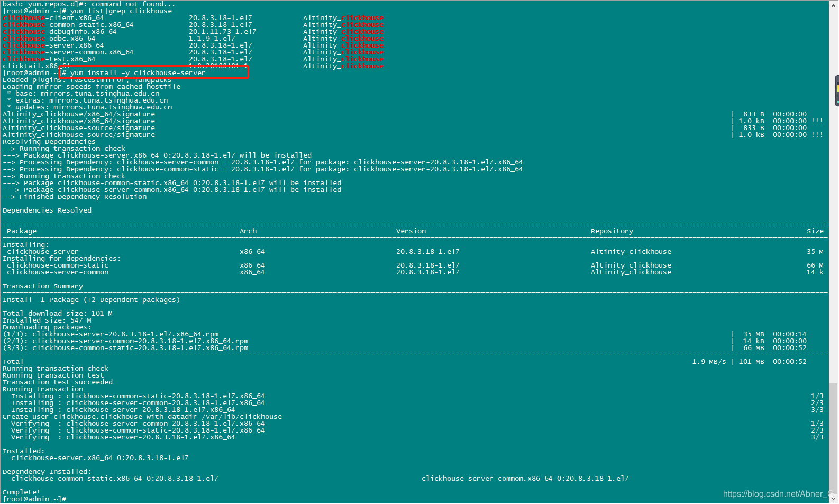Click '(3/3): clickhouse-common-static' rpm download line
The height and width of the screenshot is (504, 839).
(x=125, y=347)
